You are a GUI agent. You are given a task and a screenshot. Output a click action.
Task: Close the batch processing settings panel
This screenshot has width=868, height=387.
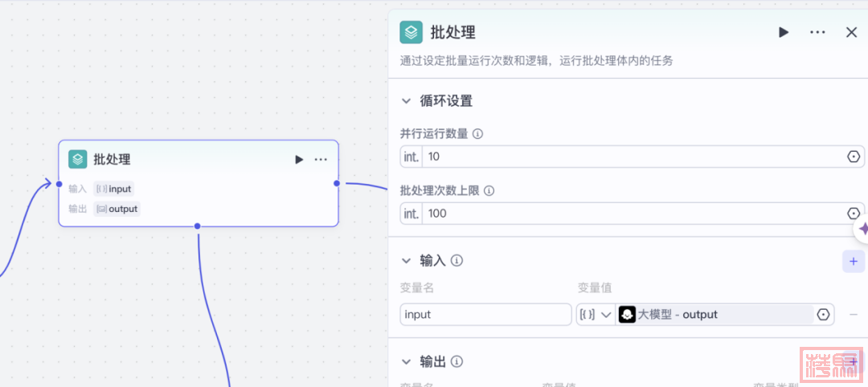click(851, 32)
